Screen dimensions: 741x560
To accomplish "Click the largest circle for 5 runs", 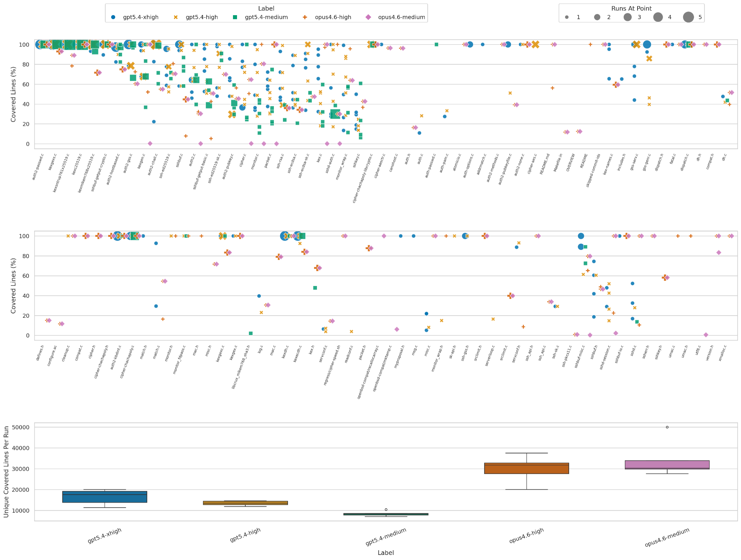I will click(688, 17).
